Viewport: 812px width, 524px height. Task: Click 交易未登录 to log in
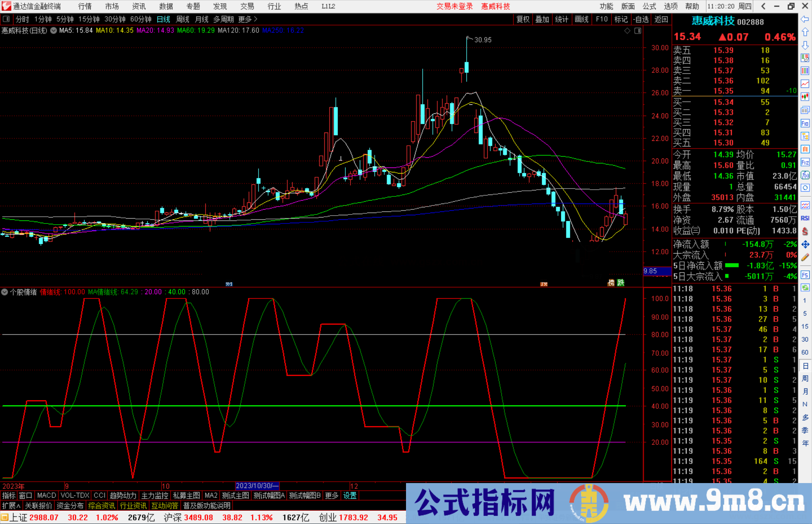[x=454, y=6]
